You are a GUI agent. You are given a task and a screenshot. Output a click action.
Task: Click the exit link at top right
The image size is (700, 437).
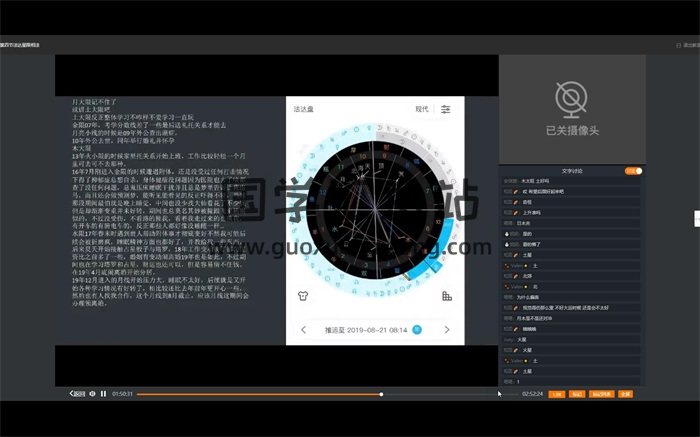tap(688, 45)
